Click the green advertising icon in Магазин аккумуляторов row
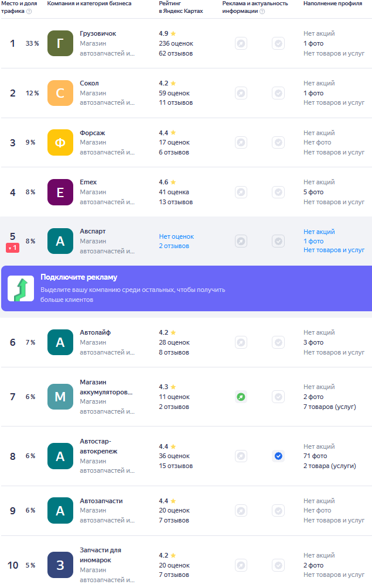 (241, 397)
